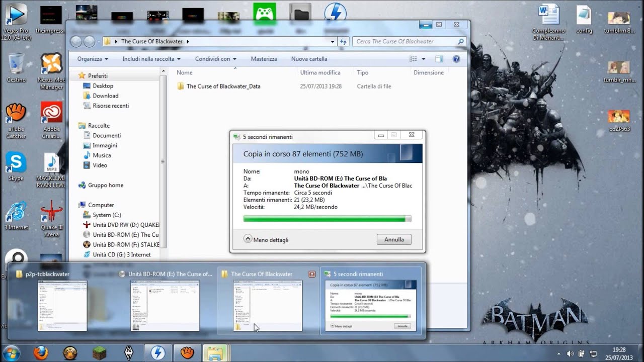
Task: Open aTube Catcher desktop shortcut
Action: (x=16, y=121)
